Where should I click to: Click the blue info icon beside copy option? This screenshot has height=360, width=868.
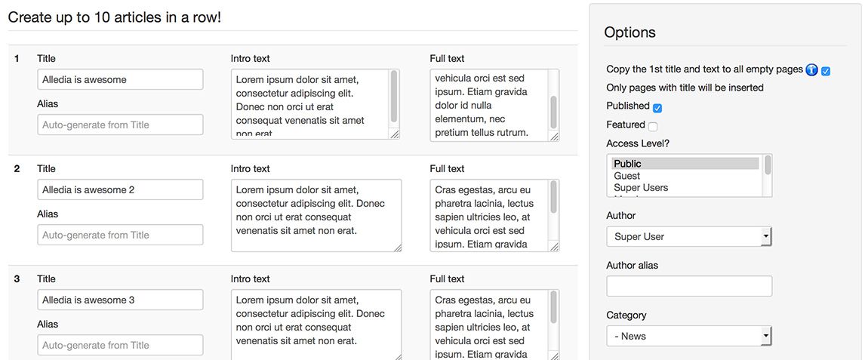811,69
